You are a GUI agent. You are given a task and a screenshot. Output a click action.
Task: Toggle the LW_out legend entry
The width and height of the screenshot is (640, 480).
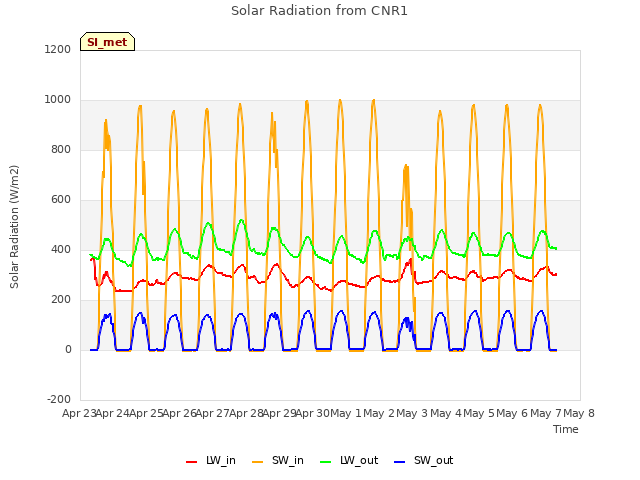pyautogui.click(x=349, y=460)
